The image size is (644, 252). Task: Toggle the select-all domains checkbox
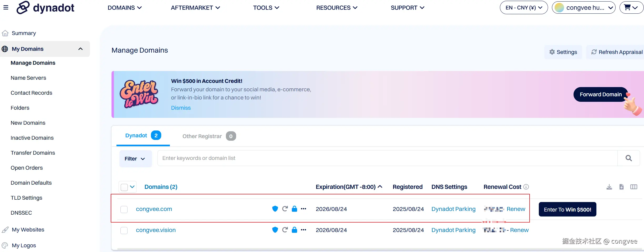click(x=124, y=187)
